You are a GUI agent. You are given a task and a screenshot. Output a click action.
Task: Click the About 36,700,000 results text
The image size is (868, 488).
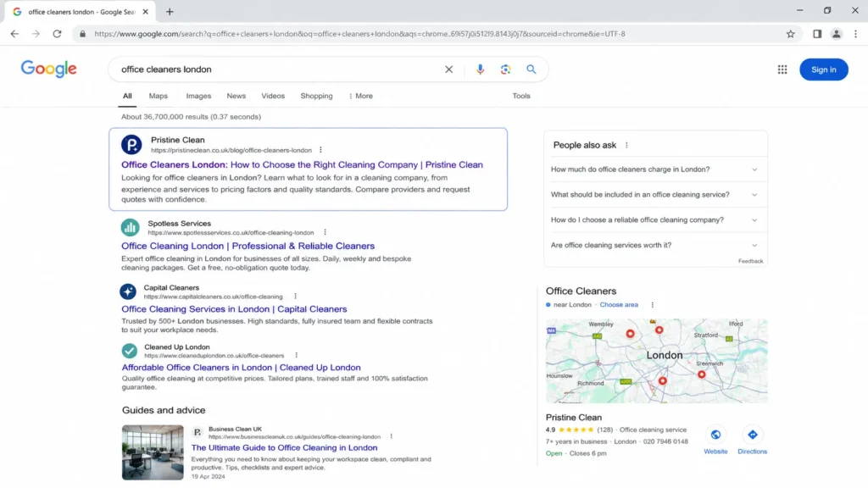click(x=191, y=117)
